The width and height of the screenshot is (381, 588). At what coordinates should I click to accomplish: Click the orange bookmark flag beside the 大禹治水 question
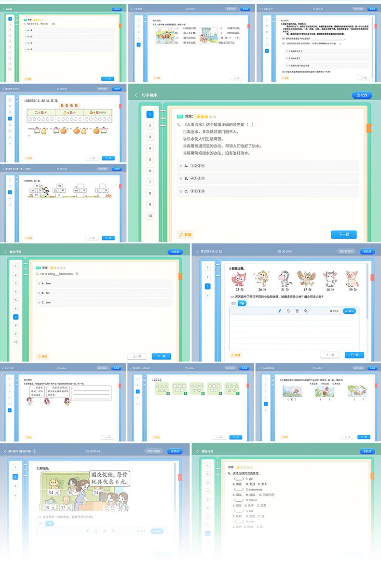(369, 128)
